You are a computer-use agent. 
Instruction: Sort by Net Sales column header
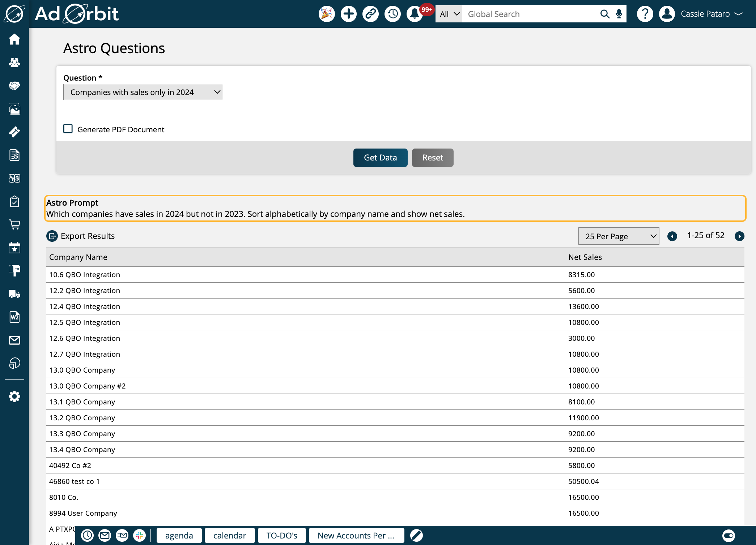pyautogui.click(x=585, y=257)
